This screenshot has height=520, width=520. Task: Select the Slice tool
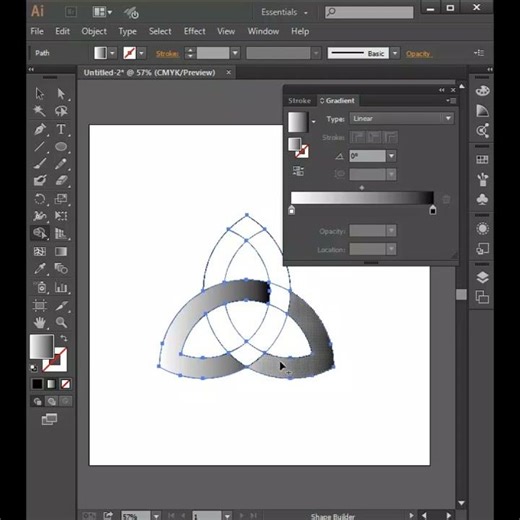click(x=61, y=305)
